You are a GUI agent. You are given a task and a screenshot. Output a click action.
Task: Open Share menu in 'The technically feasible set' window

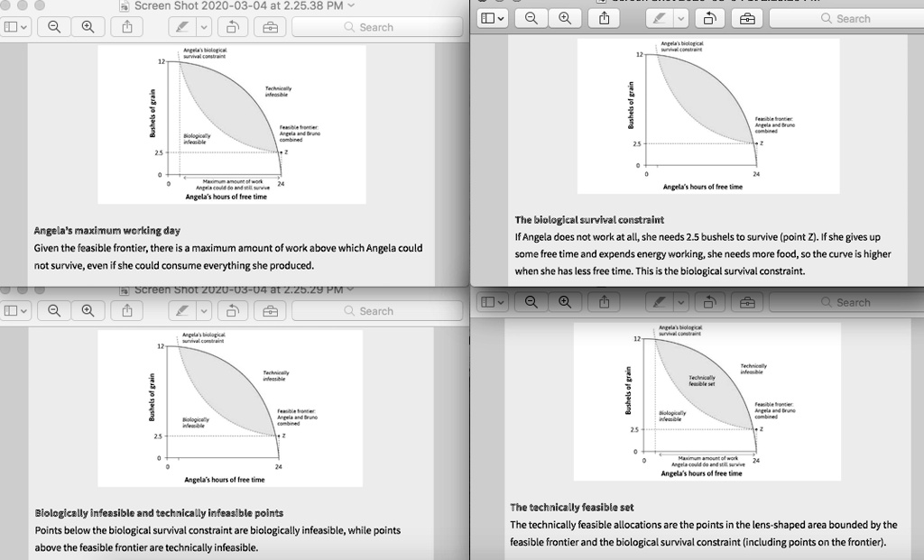click(x=604, y=302)
